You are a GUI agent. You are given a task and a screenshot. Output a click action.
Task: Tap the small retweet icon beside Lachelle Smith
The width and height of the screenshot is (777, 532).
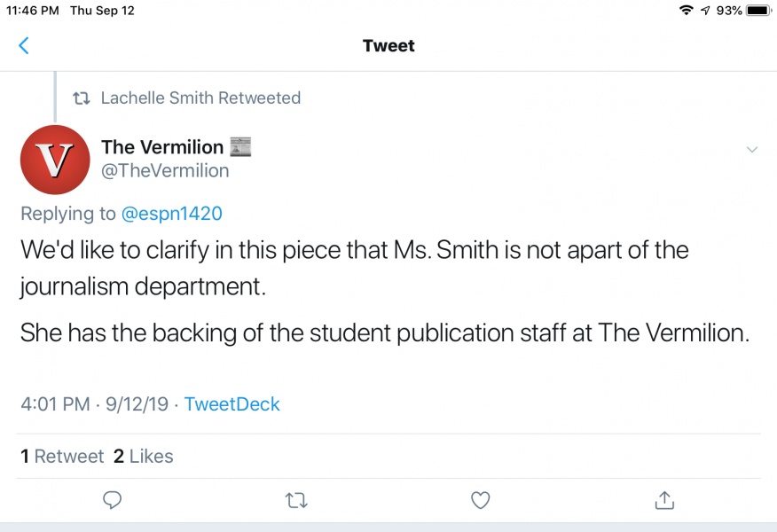pyautogui.click(x=82, y=98)
